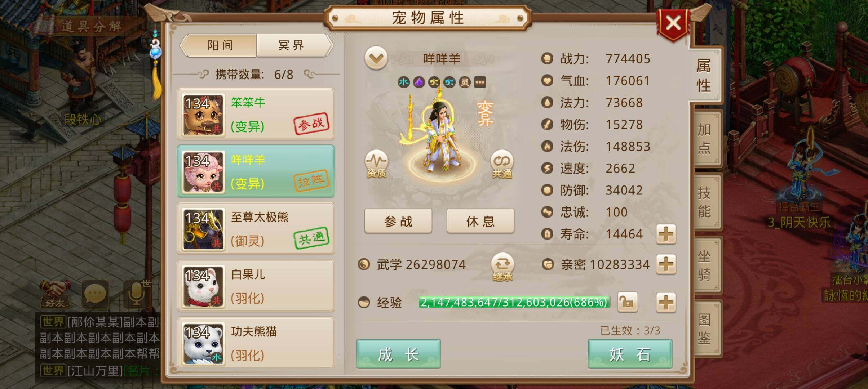The width and height of the screenshot is (868, 389).
Task: Open the 好友 friends handshake icon
Action: point(55,294)
